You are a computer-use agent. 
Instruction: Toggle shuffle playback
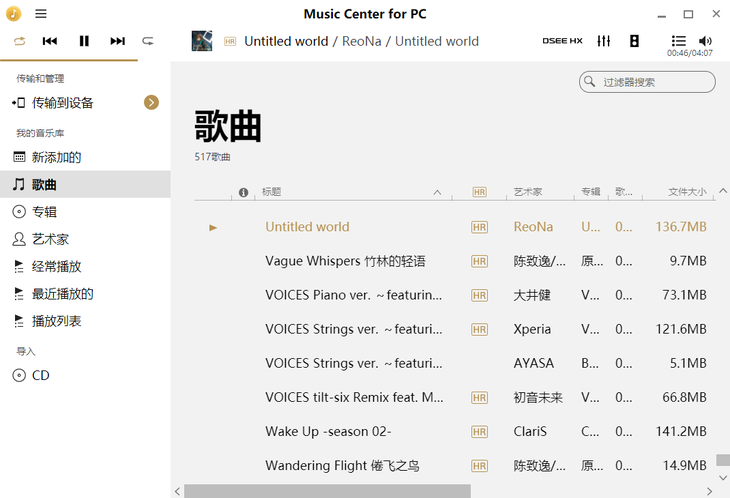point(148,41)
